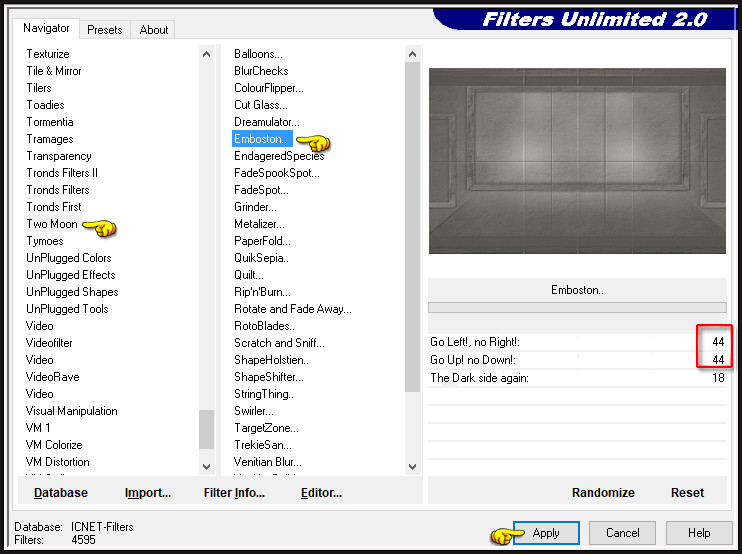The width and height of the screenshot is (742, 554).
Task: Choose the Dreamulator... filter
Action: pyautogui.click(x=267, y=122)
